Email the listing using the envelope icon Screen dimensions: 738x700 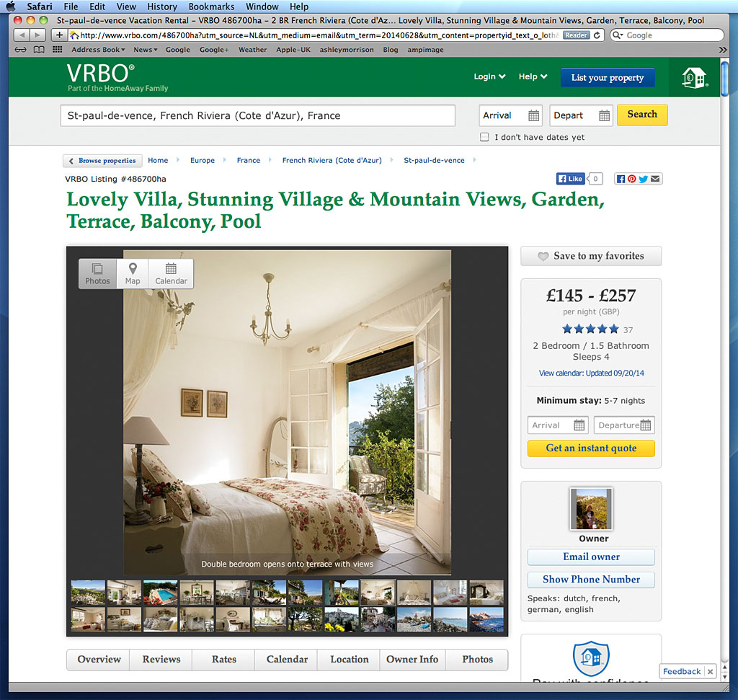point(654,179)
